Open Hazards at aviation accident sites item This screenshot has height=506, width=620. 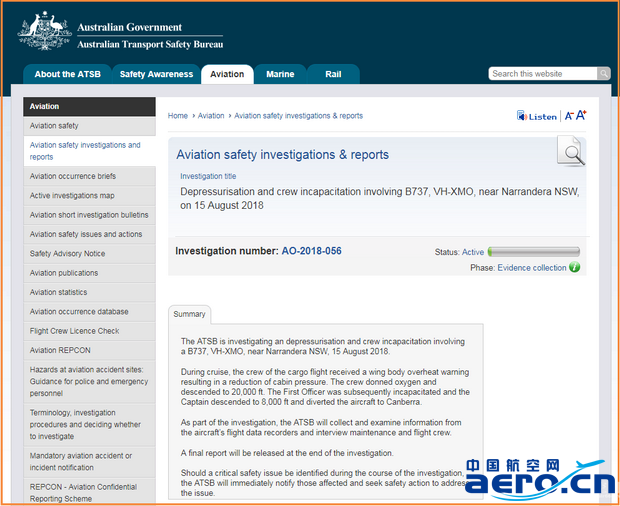click(89, 381)
